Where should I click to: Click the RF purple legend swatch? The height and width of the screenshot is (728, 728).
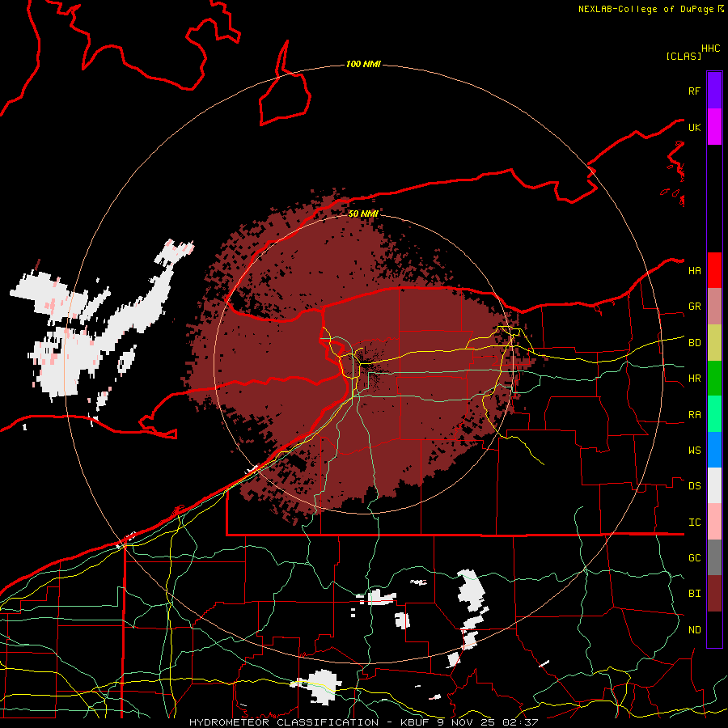pos(714,91)
